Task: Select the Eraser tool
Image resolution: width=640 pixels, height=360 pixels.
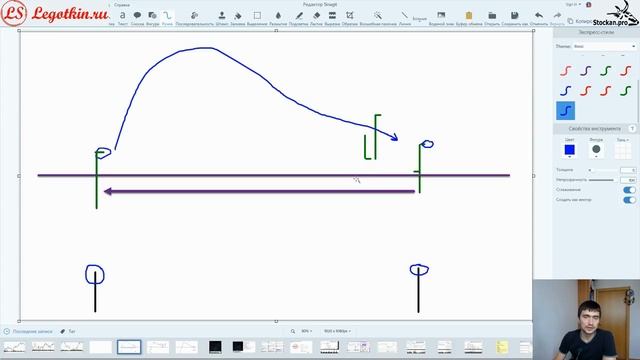Action: point(316,18)
